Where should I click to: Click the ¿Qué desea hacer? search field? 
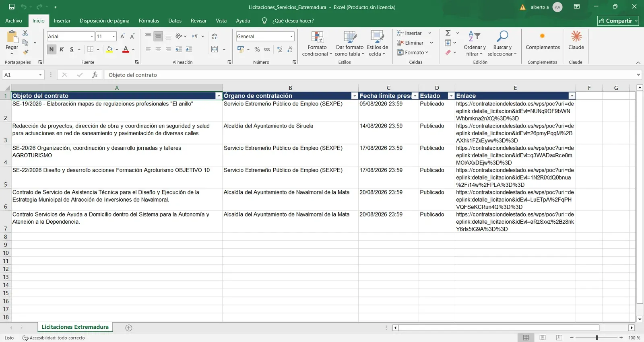(293, 21)
